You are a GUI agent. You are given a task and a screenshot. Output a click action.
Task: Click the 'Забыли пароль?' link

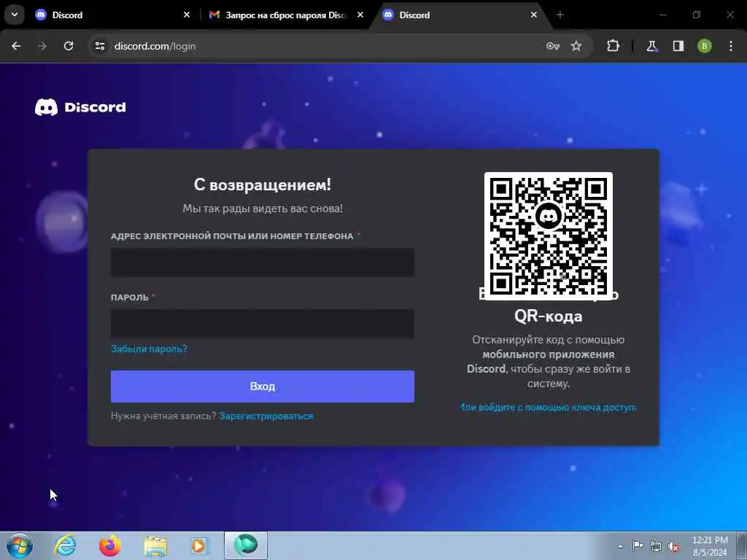tap(149, 349)
